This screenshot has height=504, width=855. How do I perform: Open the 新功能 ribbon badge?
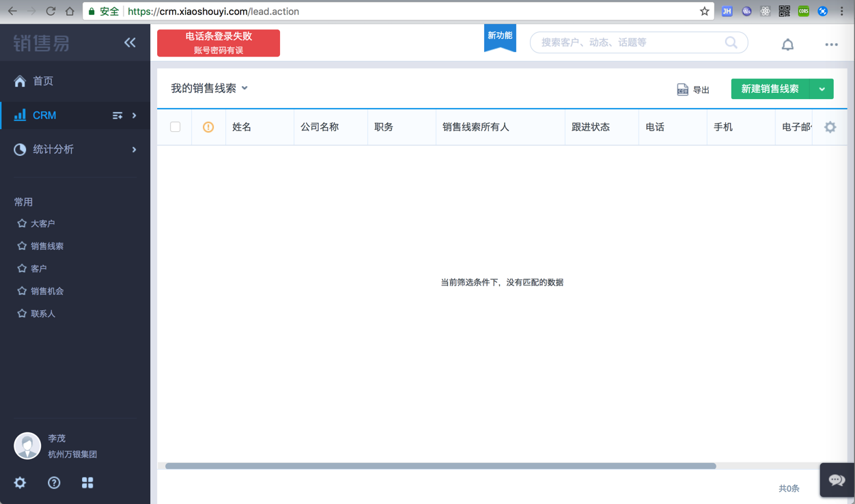(500, 38)
